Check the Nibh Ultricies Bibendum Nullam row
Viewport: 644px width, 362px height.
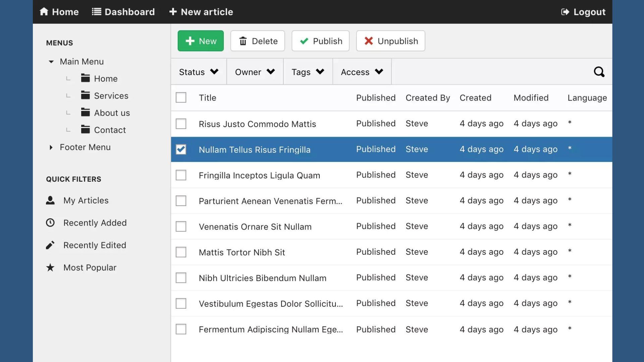[x=181, y=278]
